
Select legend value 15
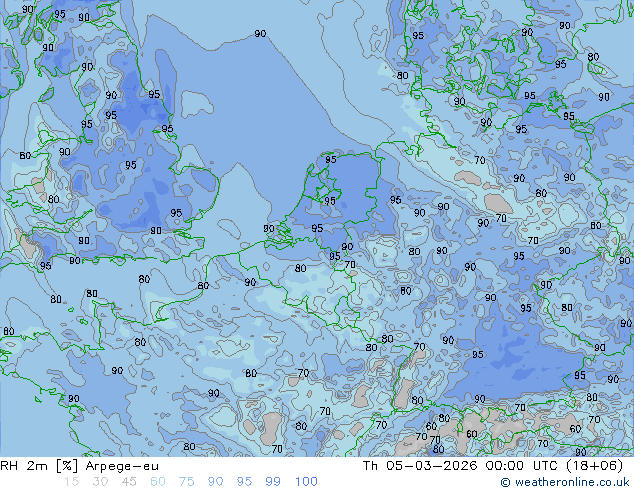[x=71, y=482]
